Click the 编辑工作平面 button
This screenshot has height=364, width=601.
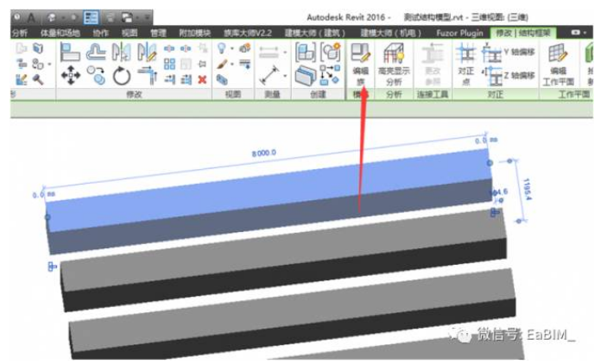(x=558, y=65)
